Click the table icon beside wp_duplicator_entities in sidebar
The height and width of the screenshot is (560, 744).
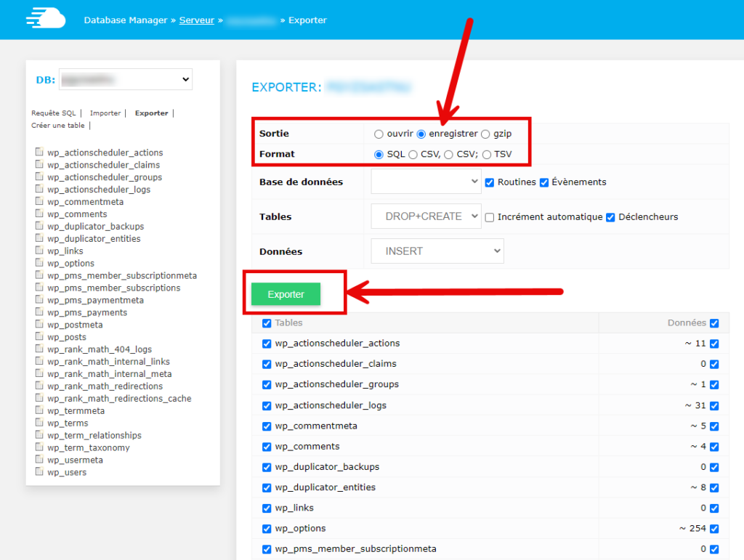pos(39,238)
